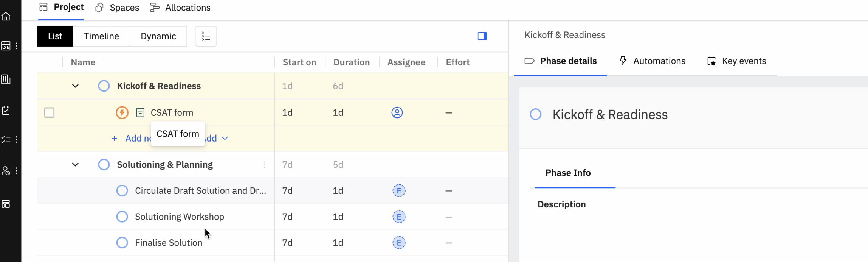Check the CSAT form row checkbox

click(50, 112)
